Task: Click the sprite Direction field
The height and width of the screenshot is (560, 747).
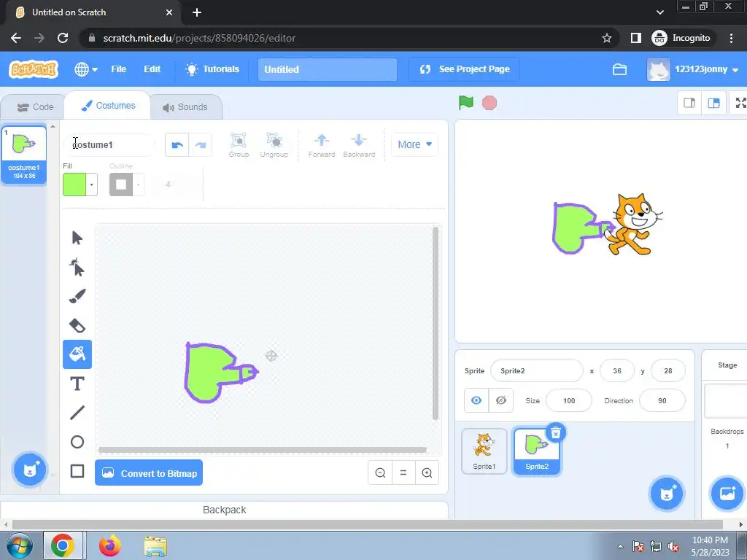Action: pos(662,400)
